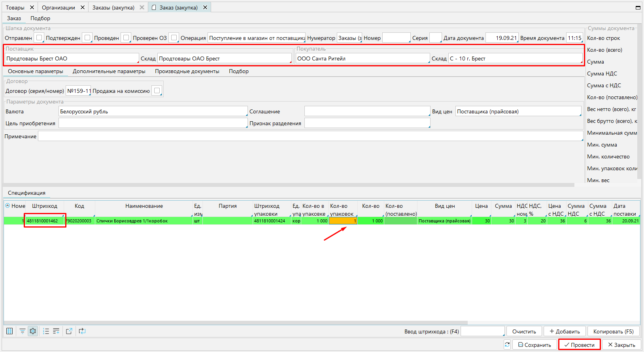
Task: Tick the Продажа на комиссию checkbox
Action: point(157,91)
